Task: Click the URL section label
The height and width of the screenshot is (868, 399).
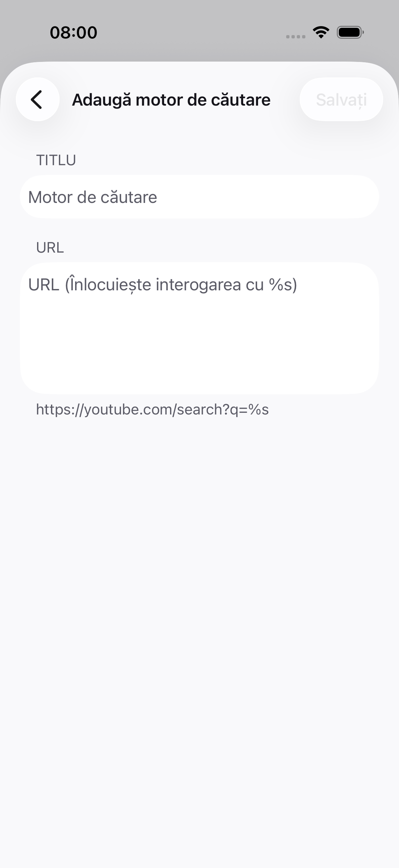Action: 50,248
